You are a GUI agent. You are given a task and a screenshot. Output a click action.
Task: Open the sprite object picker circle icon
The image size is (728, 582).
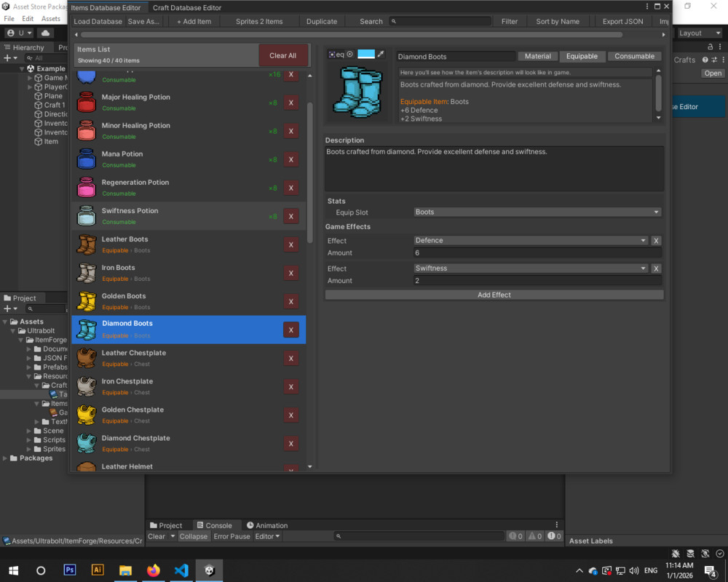349,52
